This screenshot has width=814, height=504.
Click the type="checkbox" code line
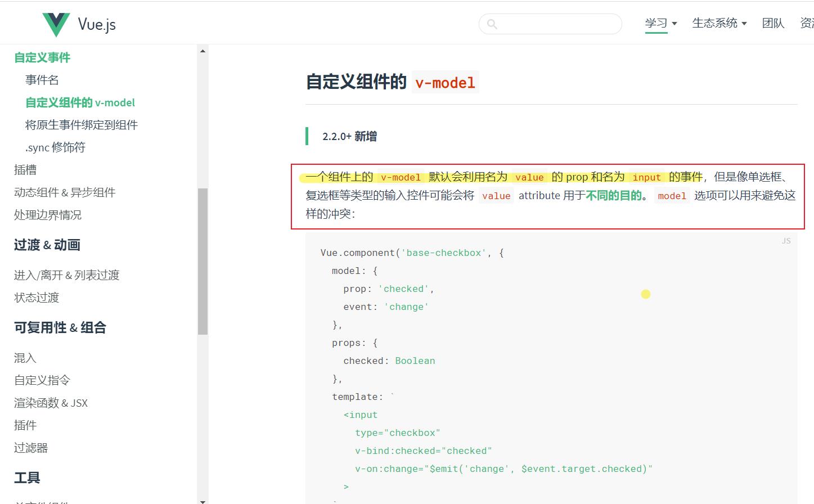pos(398,433)
